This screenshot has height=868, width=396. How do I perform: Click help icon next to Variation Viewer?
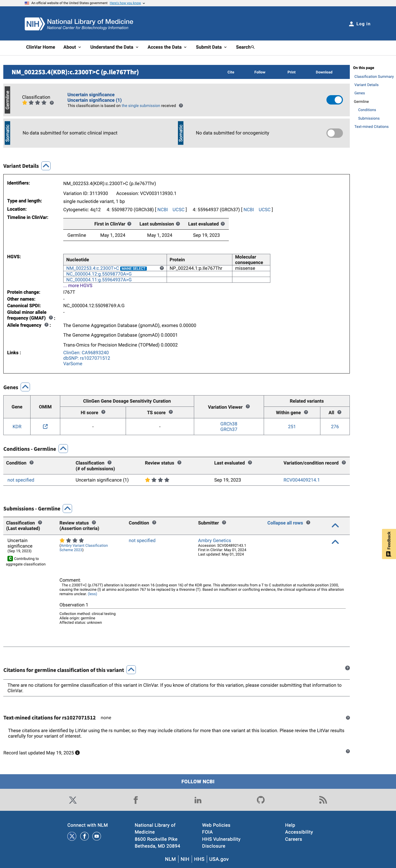click(x=248, y=406)
